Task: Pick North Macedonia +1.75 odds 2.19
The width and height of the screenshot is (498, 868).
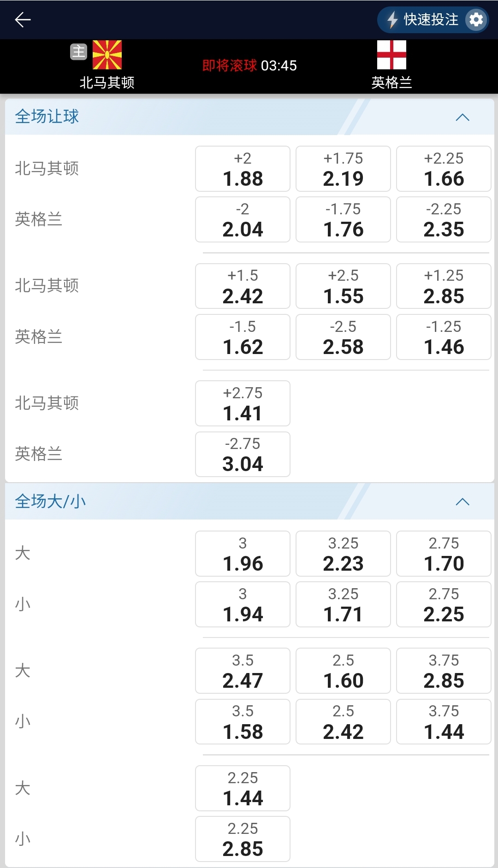Action: pyautogui.click(x=343, y=169)
